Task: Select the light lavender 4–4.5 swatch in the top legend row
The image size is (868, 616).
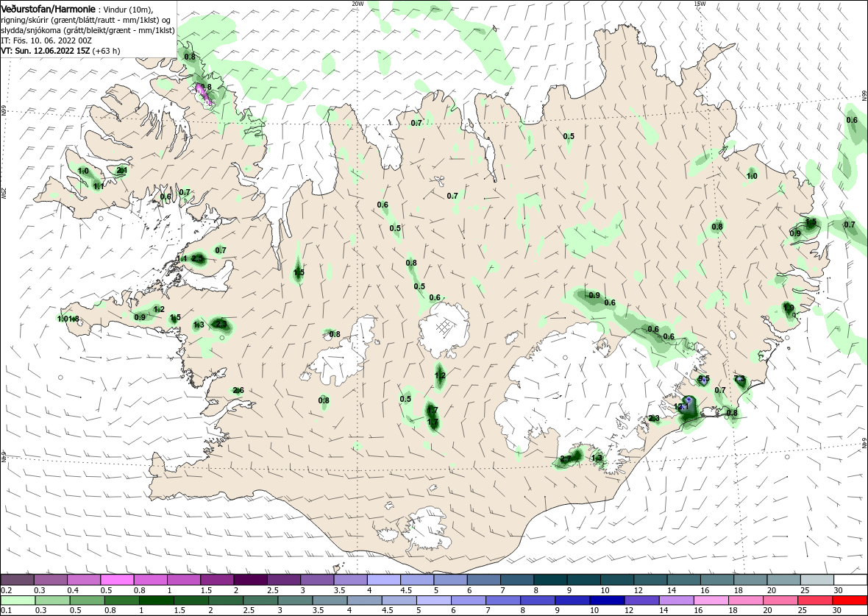Action: (384, 579)
